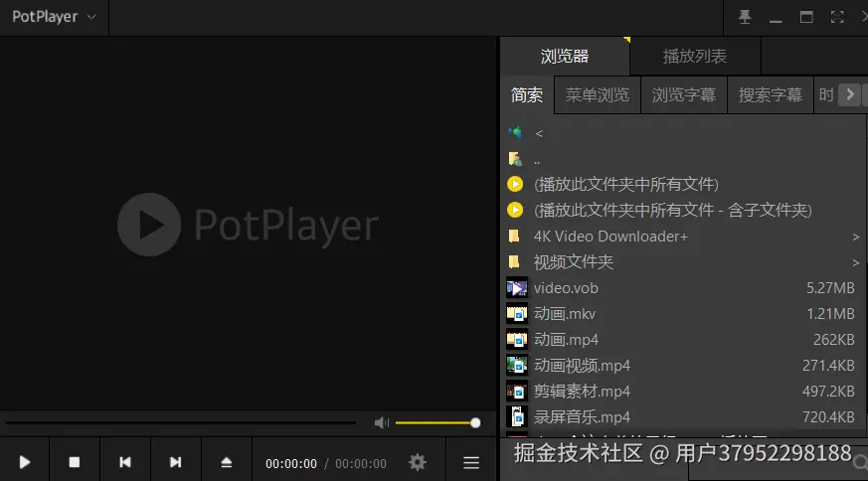Click 播放此文件夹中所有文件 - 含子文件夹

pyautogui.click(x=672, y=211)
